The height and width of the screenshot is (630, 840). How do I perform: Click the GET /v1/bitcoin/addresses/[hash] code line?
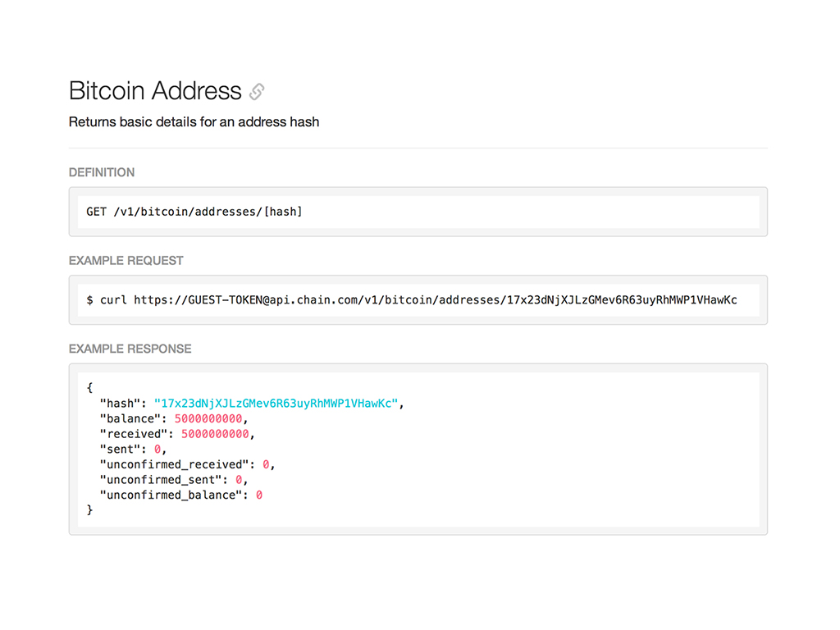pos(194,212)
